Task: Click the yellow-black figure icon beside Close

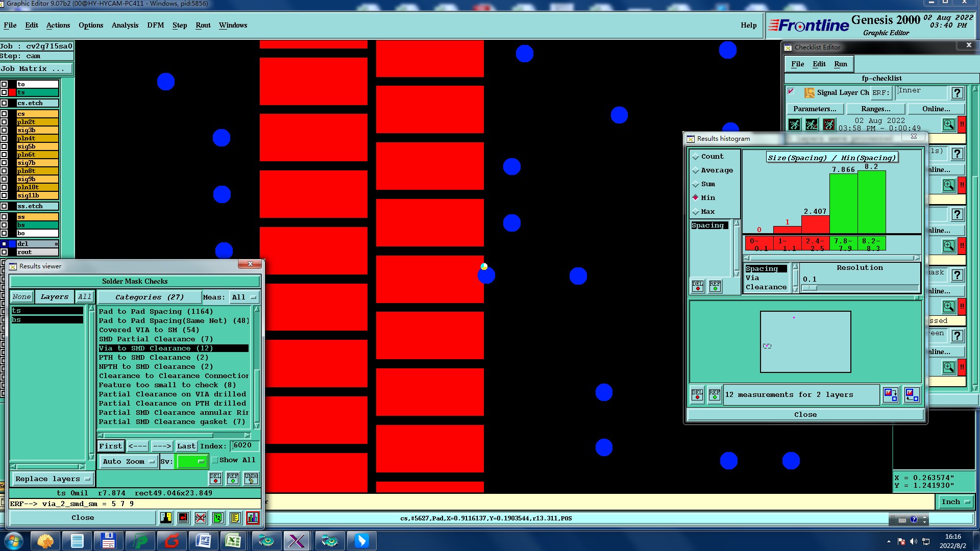Action: coord(166,518)
